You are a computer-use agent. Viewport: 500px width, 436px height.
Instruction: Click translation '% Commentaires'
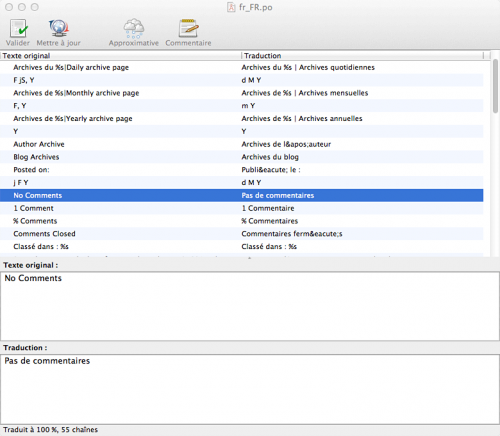(x=270, y=221)
